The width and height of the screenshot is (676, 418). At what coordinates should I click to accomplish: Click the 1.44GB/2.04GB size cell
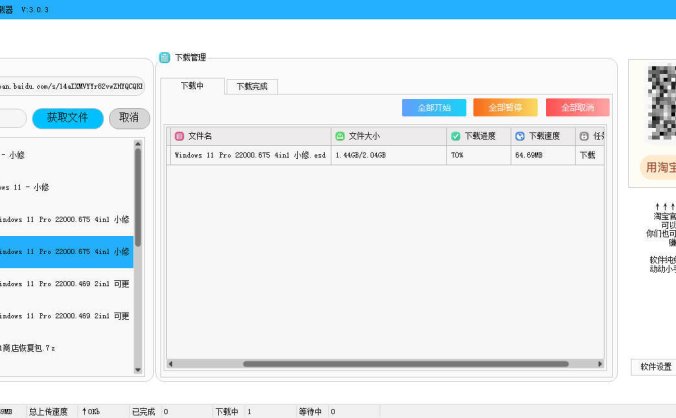point(389,155)
